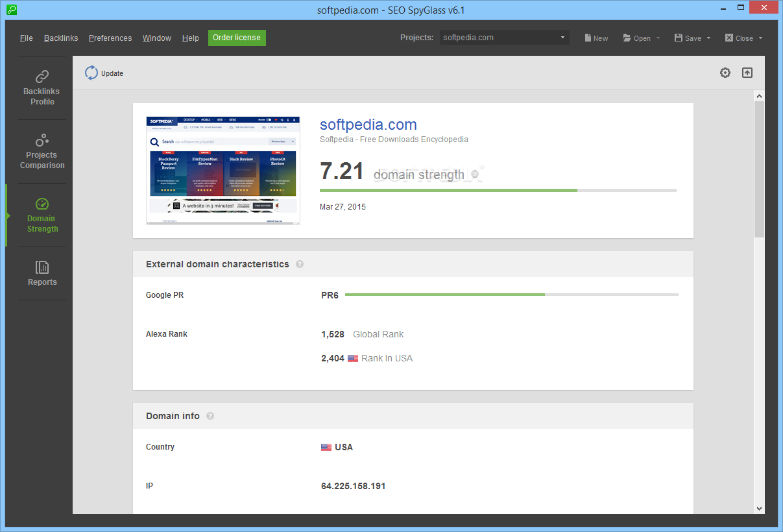Open the Projects Comparison sidebar section
Screen dimensions: 783x532
(42, 151)
